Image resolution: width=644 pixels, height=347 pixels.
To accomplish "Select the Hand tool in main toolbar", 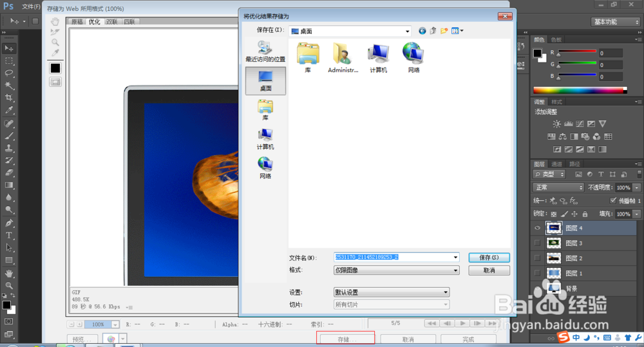I will tap(8, 274).
